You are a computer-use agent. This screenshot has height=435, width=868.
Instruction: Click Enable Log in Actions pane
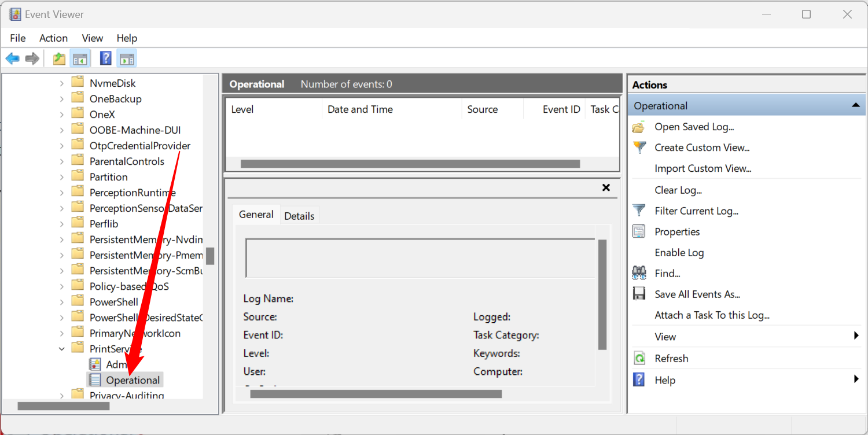pyautogui.click(x=679, y=252)
